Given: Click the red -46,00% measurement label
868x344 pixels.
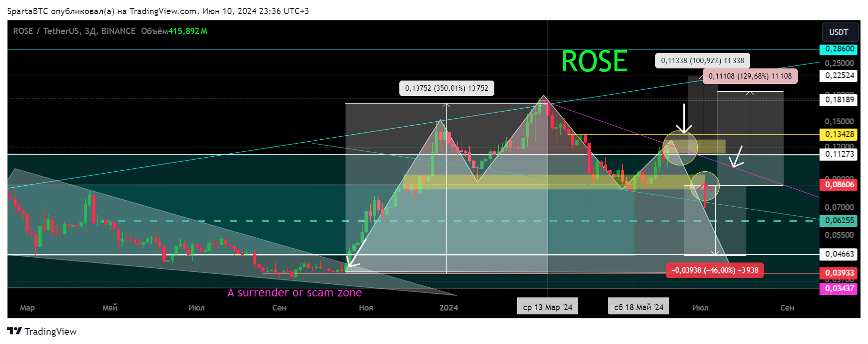Looking at the screenshot, I should click(x=715, y=270).
